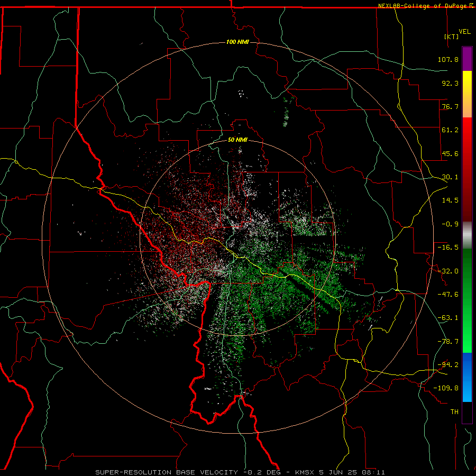476x476 pixels.
Task: Select the -16.5 scale value
Action: 448,248
